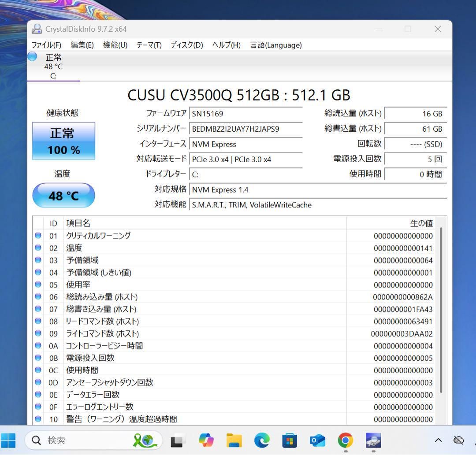Click the blue status dot beside クリティカルワーニング
This screenshot has height=455, width=476.
pyautogui.click(x=38, y=236)
